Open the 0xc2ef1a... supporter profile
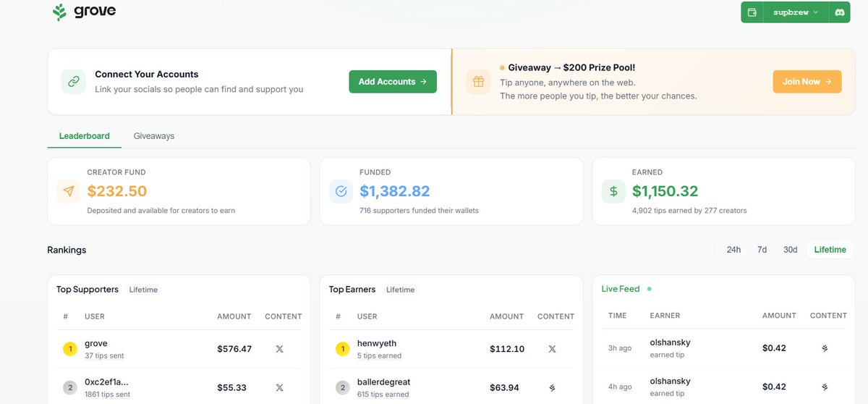Viewport: 868px width, 404px height. click(x=106, y=382)
